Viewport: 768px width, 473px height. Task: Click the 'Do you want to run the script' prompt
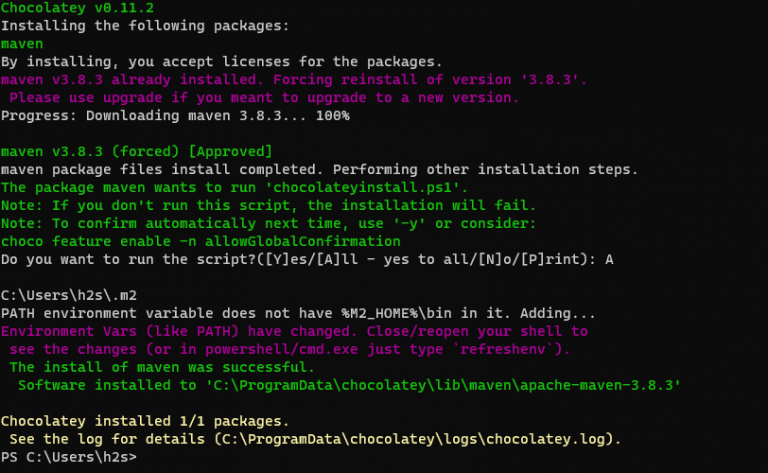pos(306,259)
